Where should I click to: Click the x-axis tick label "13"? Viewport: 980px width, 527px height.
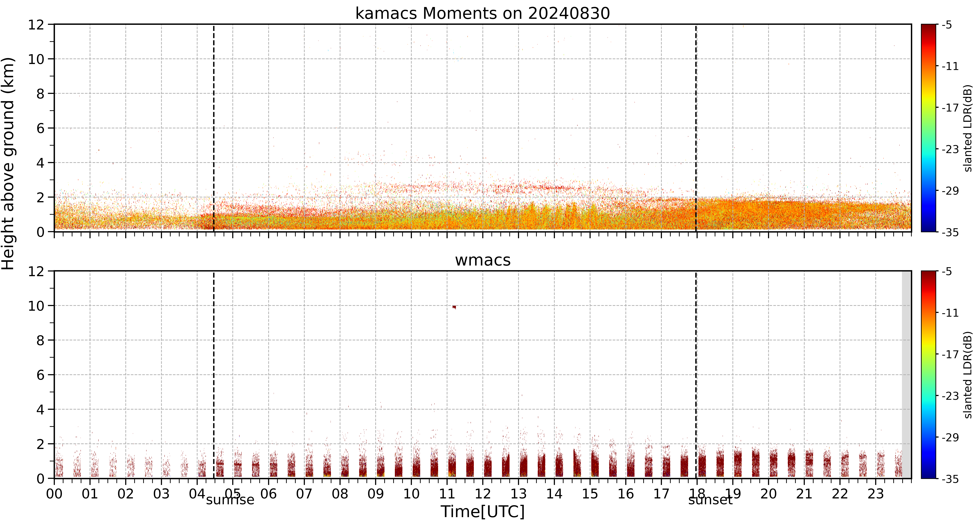point(519,494)
